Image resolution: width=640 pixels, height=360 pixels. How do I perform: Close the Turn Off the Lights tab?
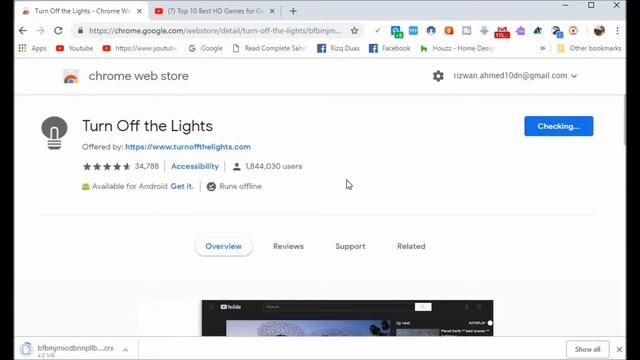coord(139,11)
